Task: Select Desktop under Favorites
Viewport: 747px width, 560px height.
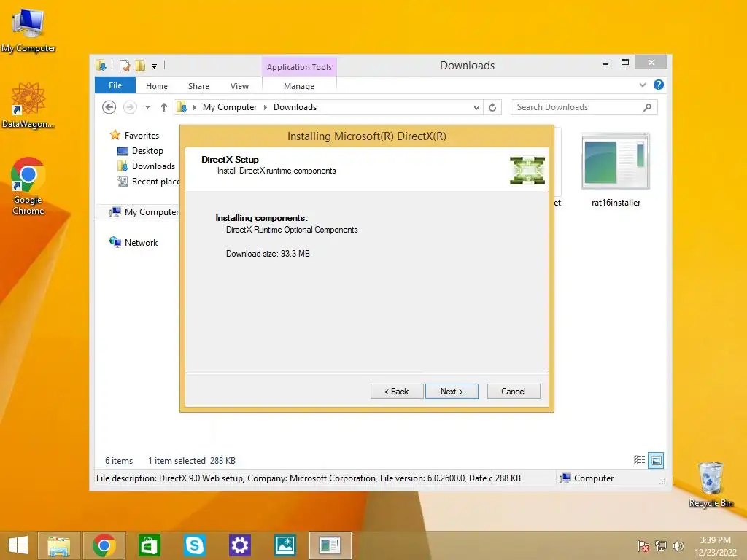Action: tap(147, 151)
